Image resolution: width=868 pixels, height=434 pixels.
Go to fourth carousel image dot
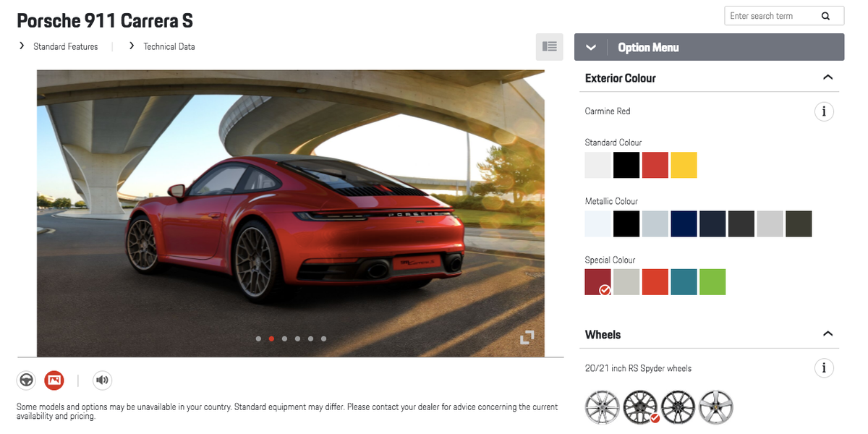click(297, 339)
